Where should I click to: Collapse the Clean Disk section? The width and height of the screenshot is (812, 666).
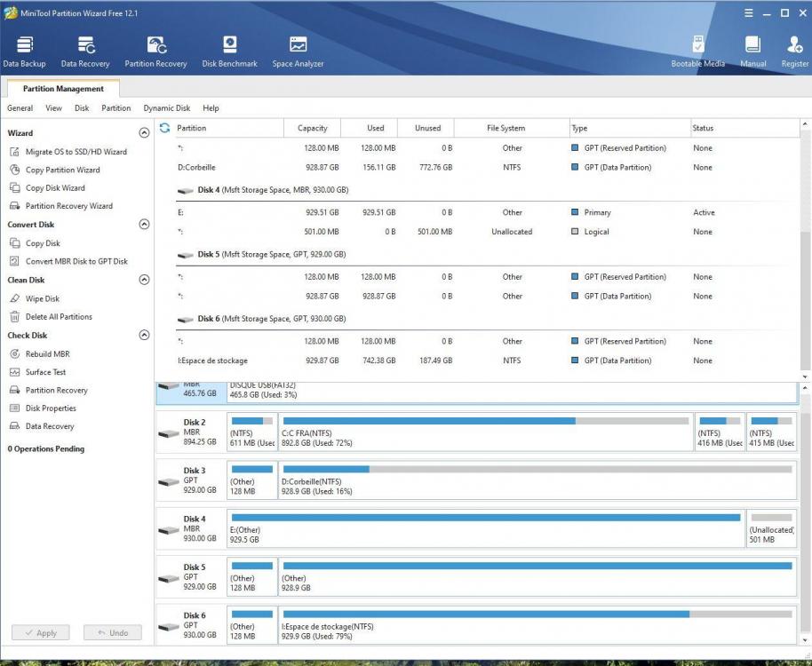click(x=144, y=280)
